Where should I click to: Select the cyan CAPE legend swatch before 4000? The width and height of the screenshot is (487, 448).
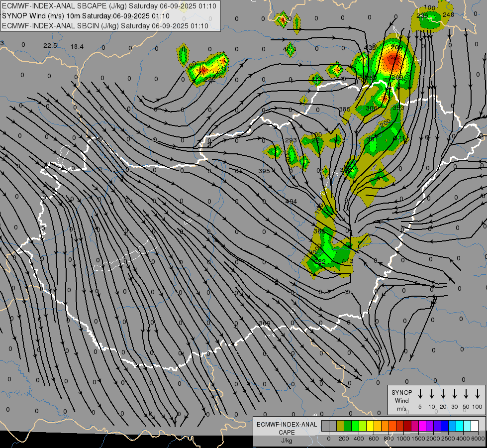pos(460,426)
